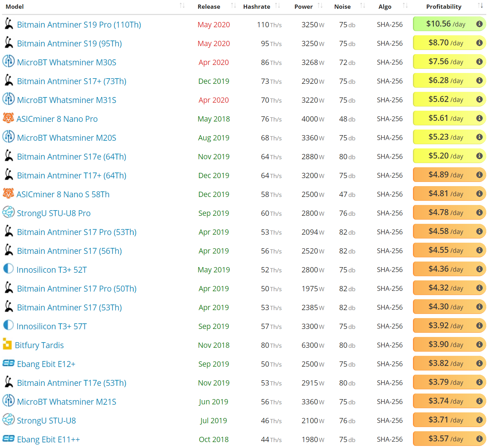Screen dimensions: 488x448
Task: Click the $5.62 /day profitability badge
Action: (449, 100)
